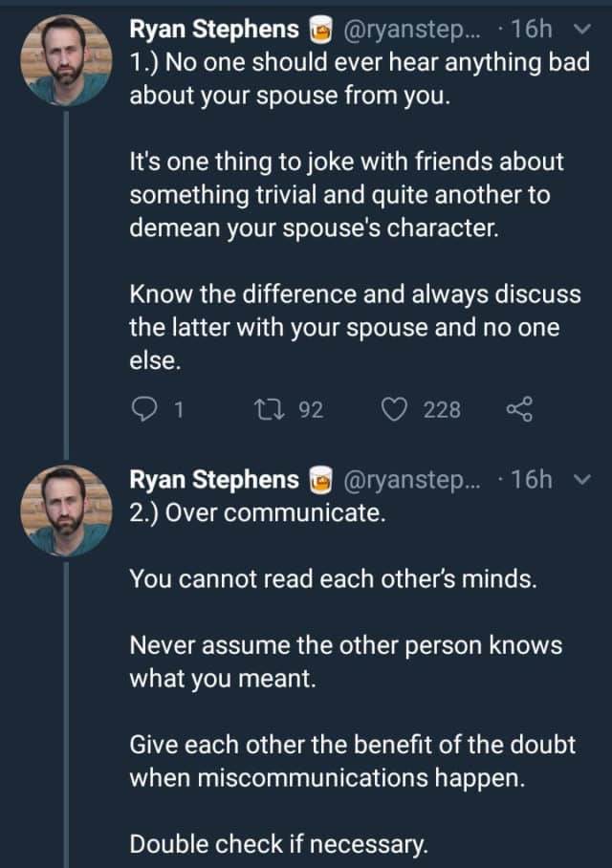Viewport: 612px width, 868px height.
Task: Like the first tweet with the heart icon
Action: click(394, 410)
